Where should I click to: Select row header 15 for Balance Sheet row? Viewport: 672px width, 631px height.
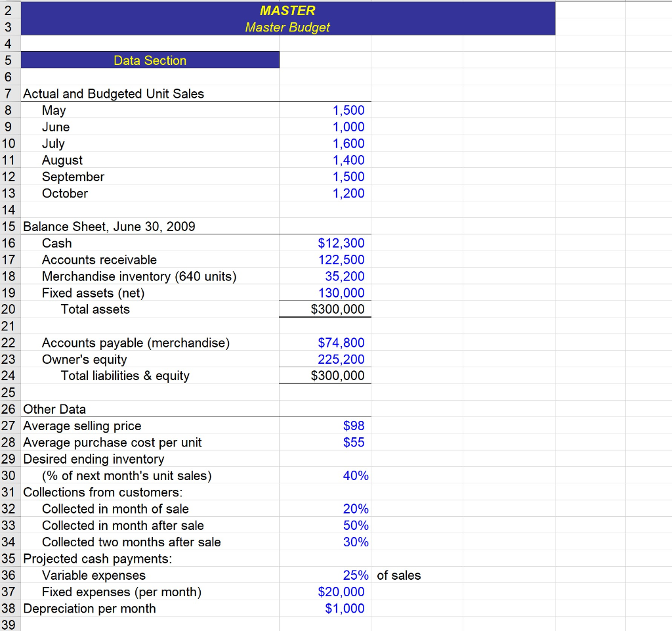10,227
